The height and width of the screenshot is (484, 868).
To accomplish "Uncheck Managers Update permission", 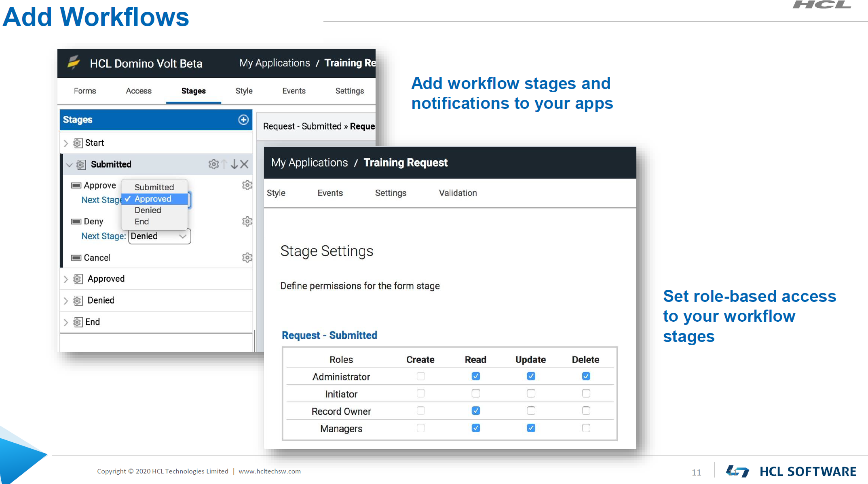I will click(x=531, y=428).
